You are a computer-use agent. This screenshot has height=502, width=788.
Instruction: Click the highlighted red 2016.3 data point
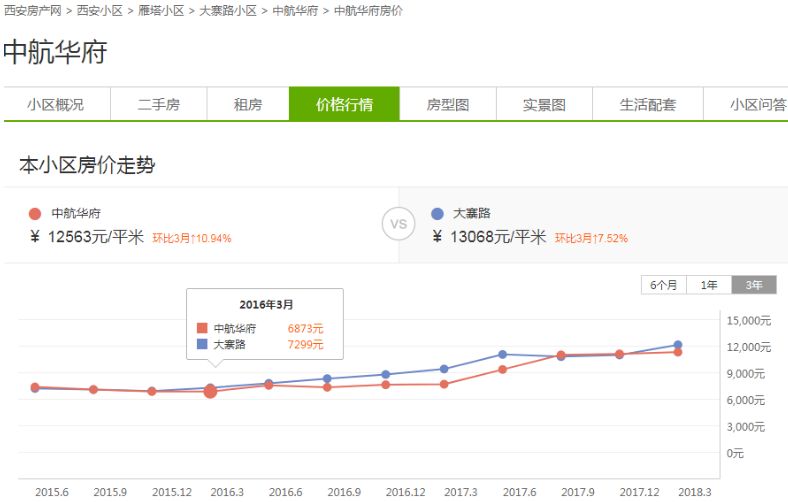pos(211,391)
